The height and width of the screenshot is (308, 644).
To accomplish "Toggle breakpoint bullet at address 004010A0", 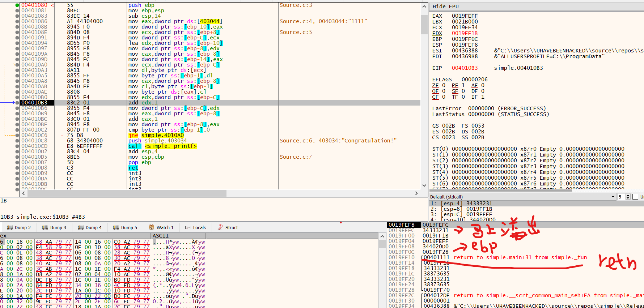I will pyautogui.click(x=17, y=65).
